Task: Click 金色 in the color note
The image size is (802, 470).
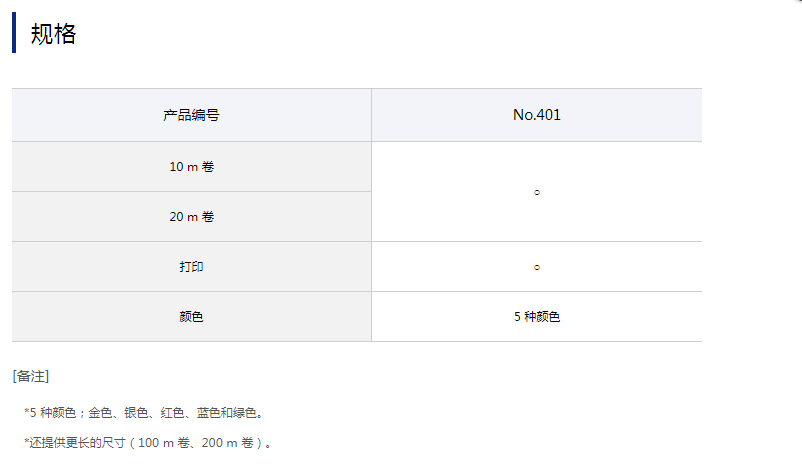Action: (100, 412)
